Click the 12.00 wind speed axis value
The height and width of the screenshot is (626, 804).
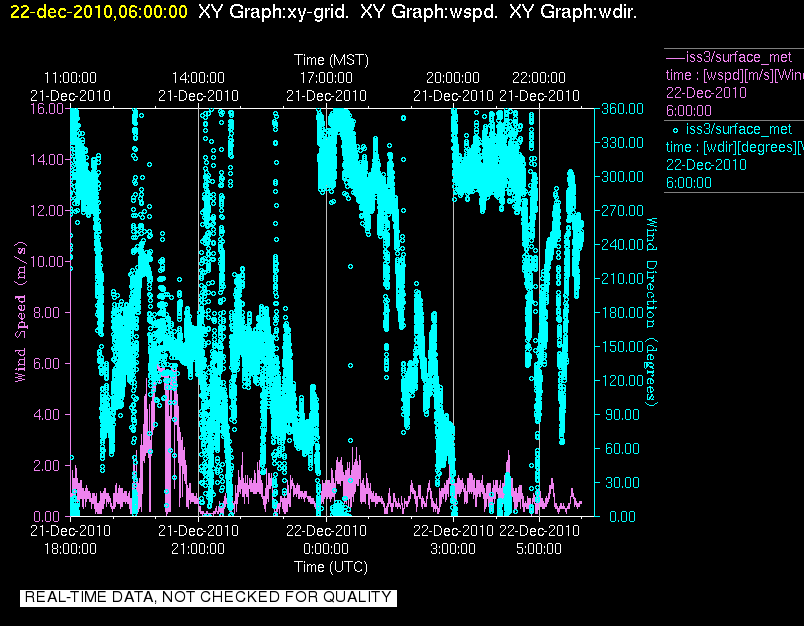tap(47, 211)
